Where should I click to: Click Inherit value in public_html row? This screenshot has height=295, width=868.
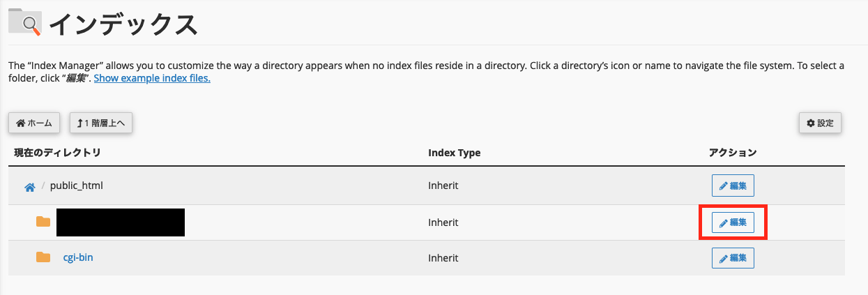point(443,186)
